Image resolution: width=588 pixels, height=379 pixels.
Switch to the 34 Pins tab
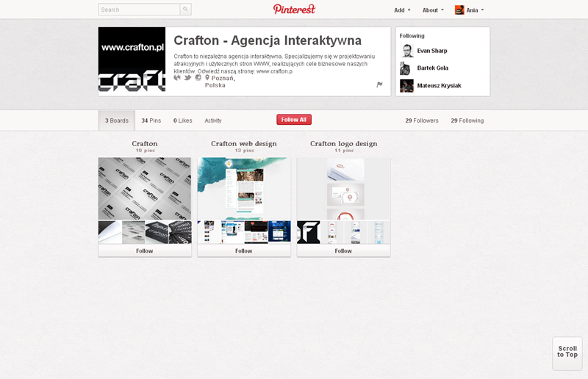(x=151, y=120)
